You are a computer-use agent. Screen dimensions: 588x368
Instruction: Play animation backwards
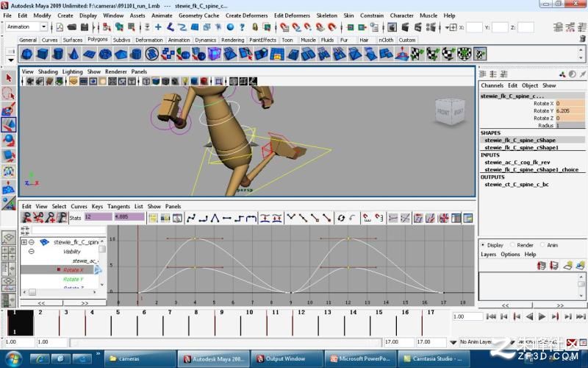(x=529, y=316)
